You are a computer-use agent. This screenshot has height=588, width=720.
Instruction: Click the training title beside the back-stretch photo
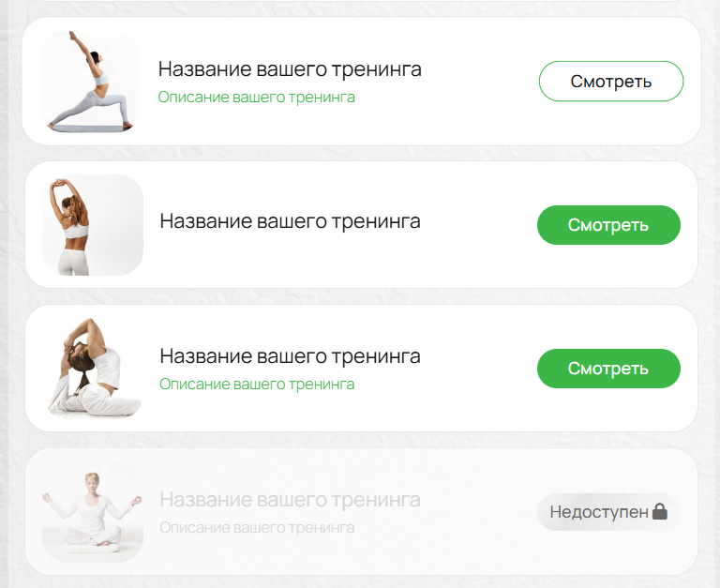291,221
